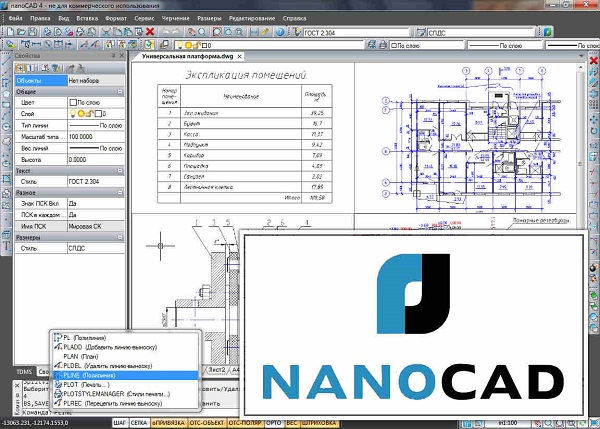The height and width of the screenshot is (429, 600).
Task: Toggle СЕТКА grid in status bar
Action: tap(139, 423)
